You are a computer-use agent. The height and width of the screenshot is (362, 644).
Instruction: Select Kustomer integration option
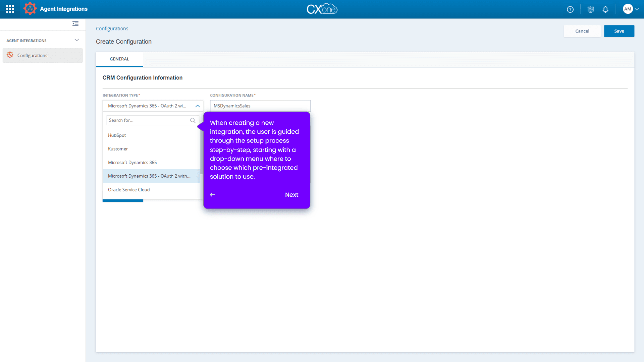pos(118,149)
